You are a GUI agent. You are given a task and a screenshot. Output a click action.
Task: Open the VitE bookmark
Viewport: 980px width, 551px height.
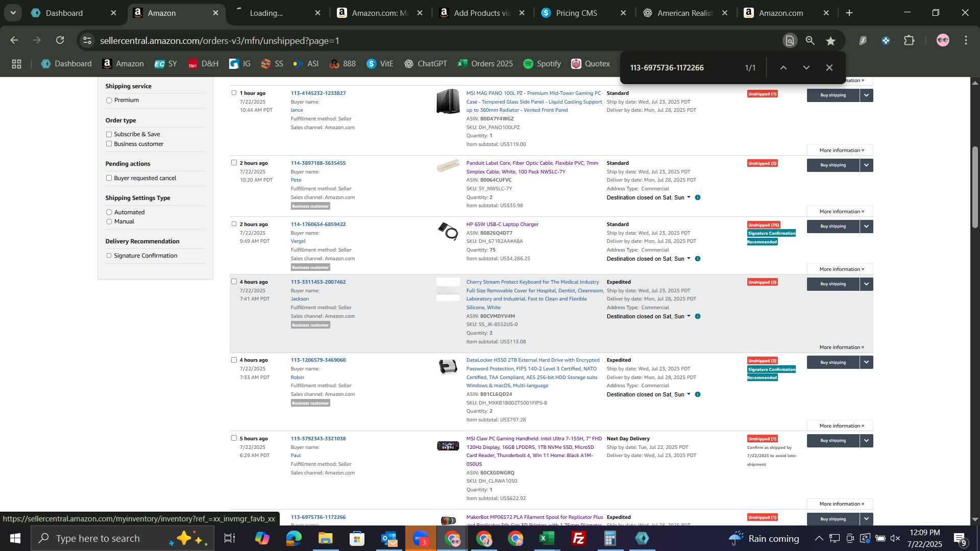[x=380, y=64]
